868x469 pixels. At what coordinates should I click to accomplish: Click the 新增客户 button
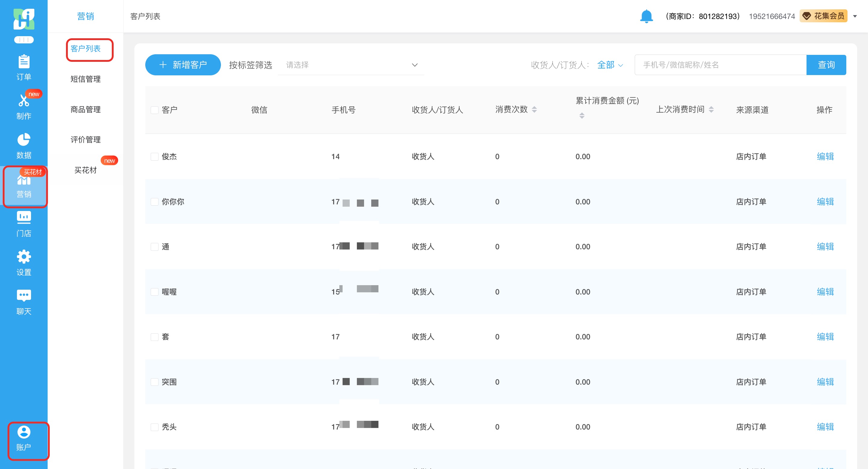(x=183, y=65)
